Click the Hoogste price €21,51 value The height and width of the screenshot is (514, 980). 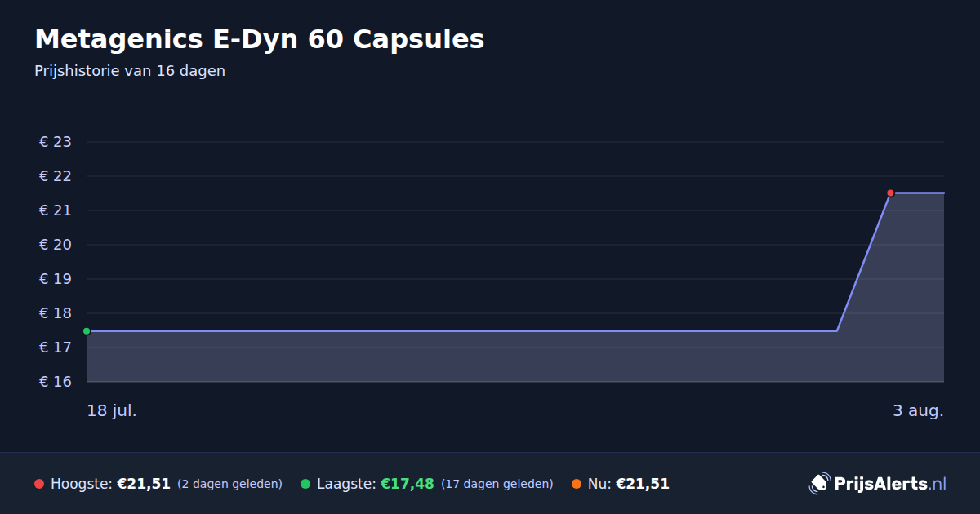point(144,484)
